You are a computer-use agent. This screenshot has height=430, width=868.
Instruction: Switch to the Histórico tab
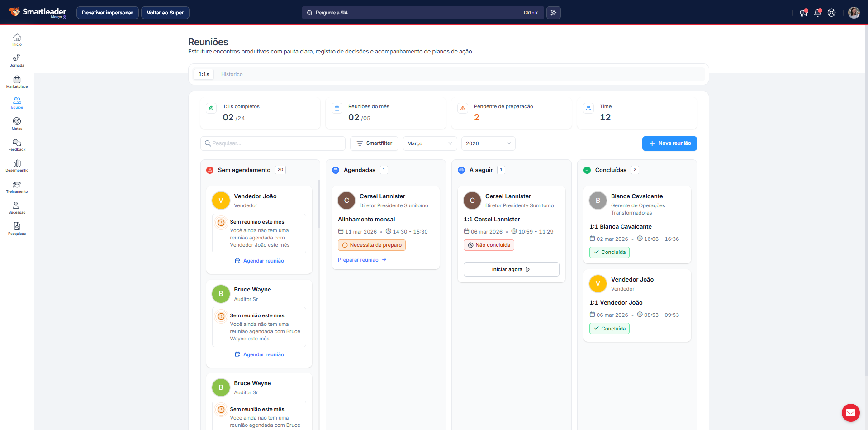pos(232,74)
